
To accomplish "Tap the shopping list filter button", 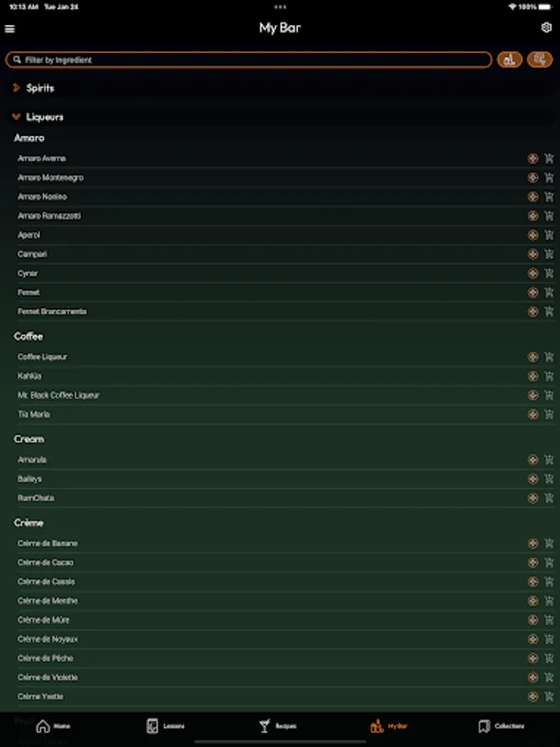I will click(x=539, y=60).
